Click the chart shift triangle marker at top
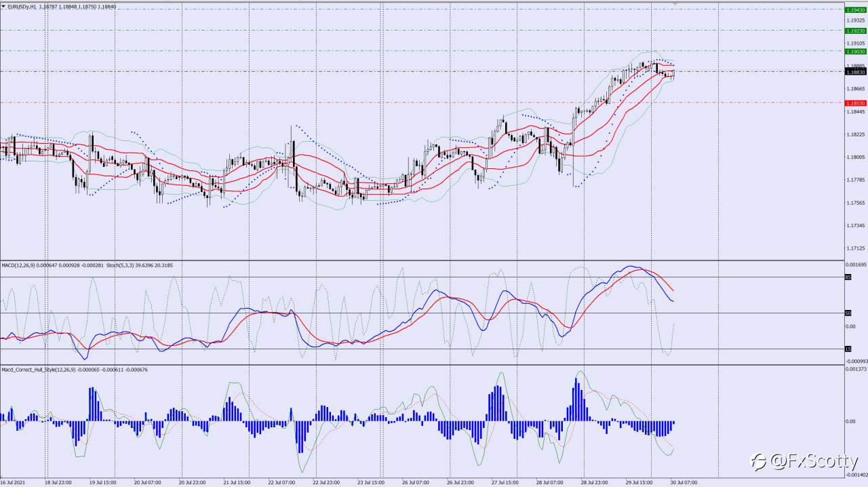The width and height of the screenshot is (868, 487). coord(675,3)
